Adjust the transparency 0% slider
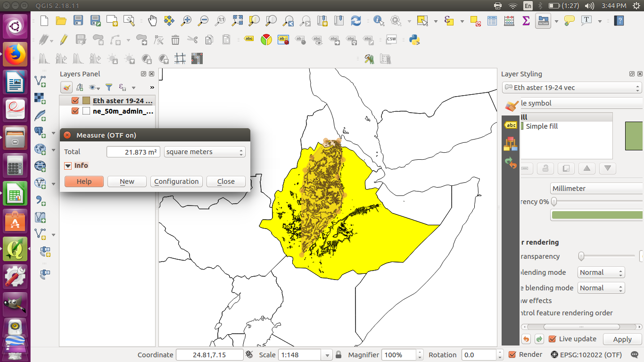This screenshot has height=362, width=644. (x=596, y=202)
